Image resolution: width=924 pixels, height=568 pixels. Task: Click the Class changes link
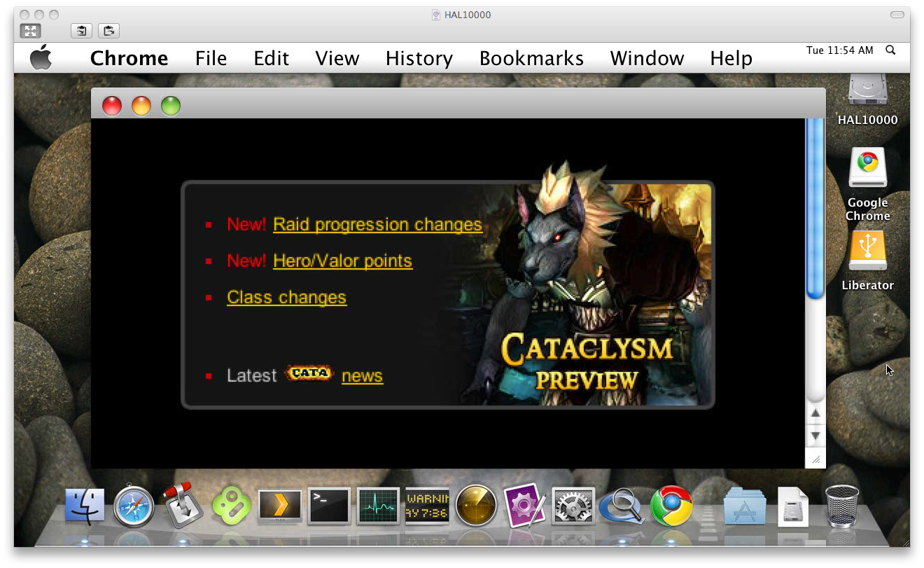tap(286, 298)
